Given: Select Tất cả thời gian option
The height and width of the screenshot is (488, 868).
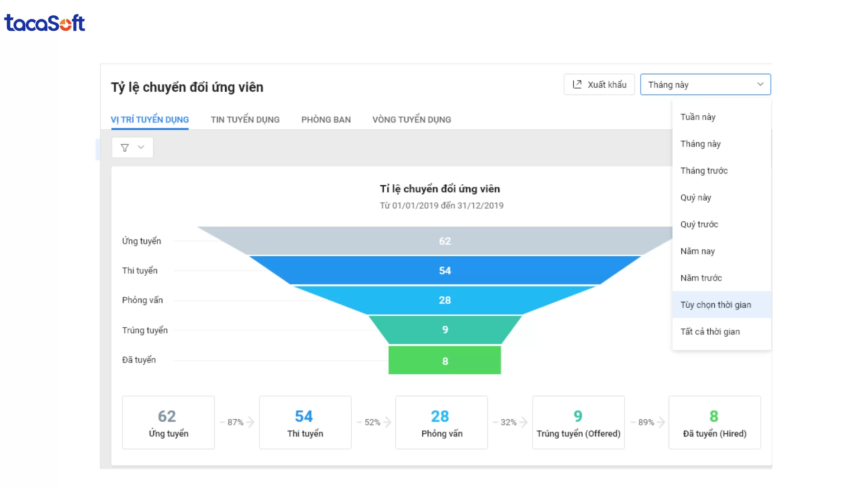Looking at the screenshot, I should click(710, 332).
